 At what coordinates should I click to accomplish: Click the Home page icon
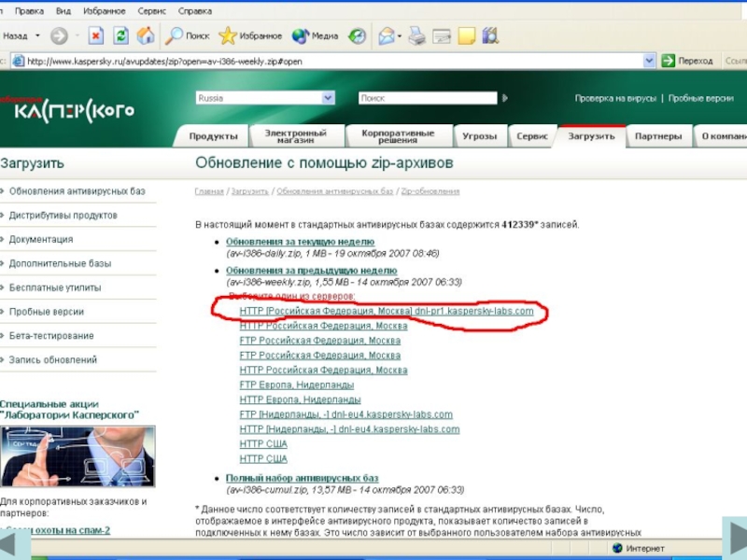click(146, 35)
